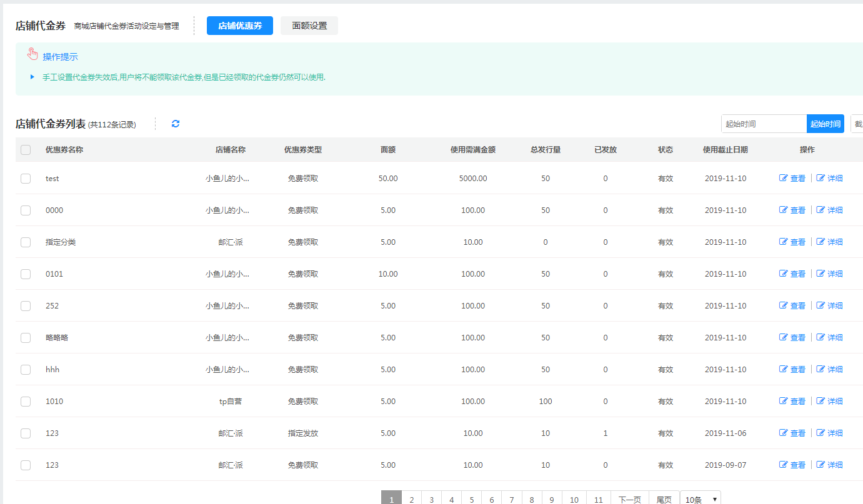Click the 详细 icon in the 0101 row
Image resolution: width=863 pixels, height=504 pixels.
coord(821,274)
